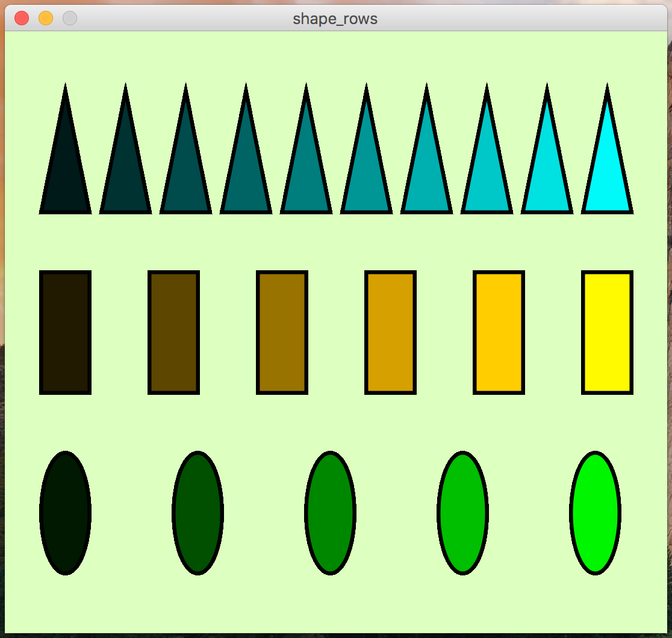Minimize the shape_rows window
This screenshot has height=638, width=672.
coord(46,19)
